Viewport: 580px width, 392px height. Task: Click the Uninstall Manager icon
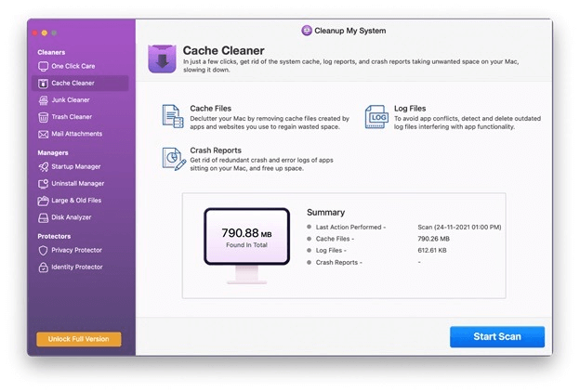click(44, 184)
